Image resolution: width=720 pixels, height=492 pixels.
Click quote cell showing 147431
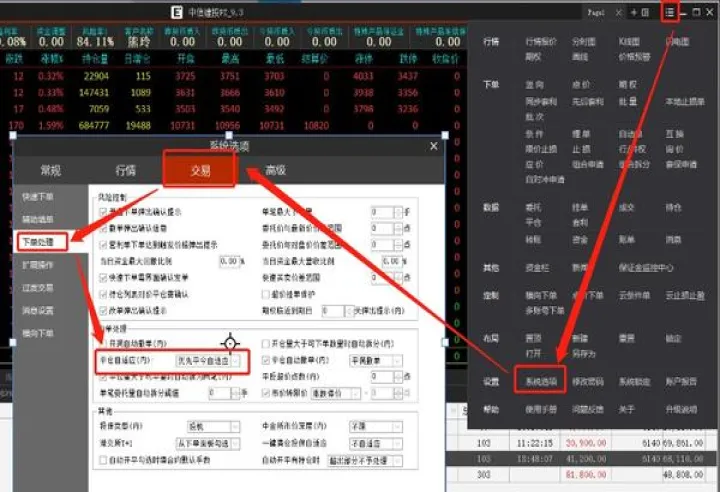(94, 92)
